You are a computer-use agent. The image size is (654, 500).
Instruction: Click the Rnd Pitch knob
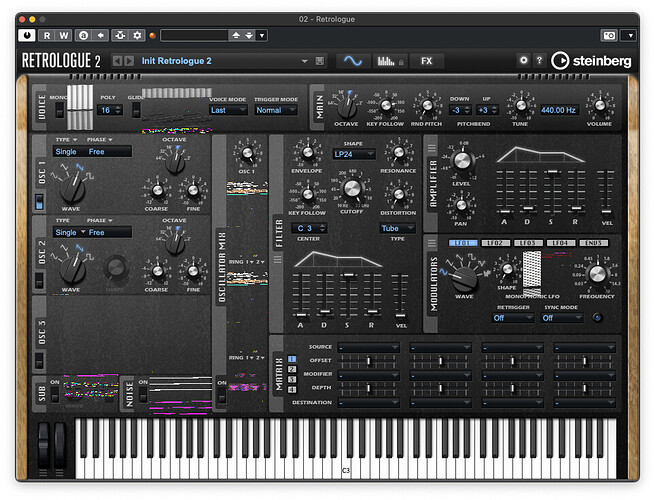point(427,106)
